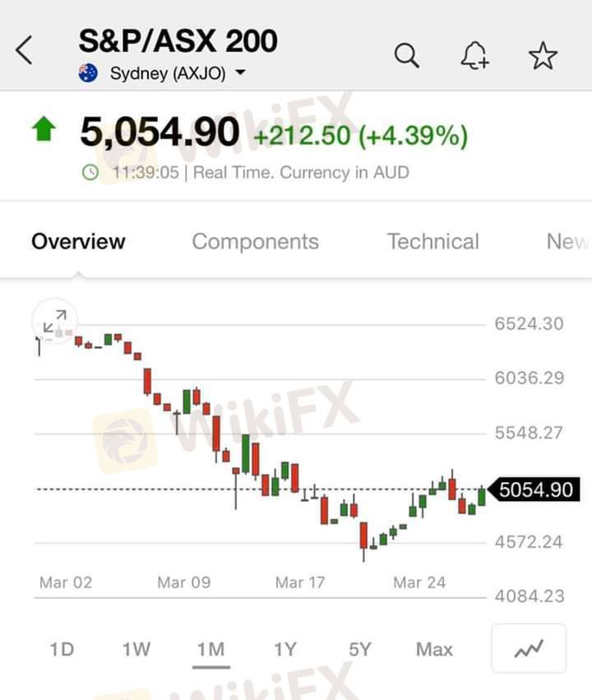Viewport: 592px width, 700px height.
Task: Select the 1D time range
Action: (62, 649)
